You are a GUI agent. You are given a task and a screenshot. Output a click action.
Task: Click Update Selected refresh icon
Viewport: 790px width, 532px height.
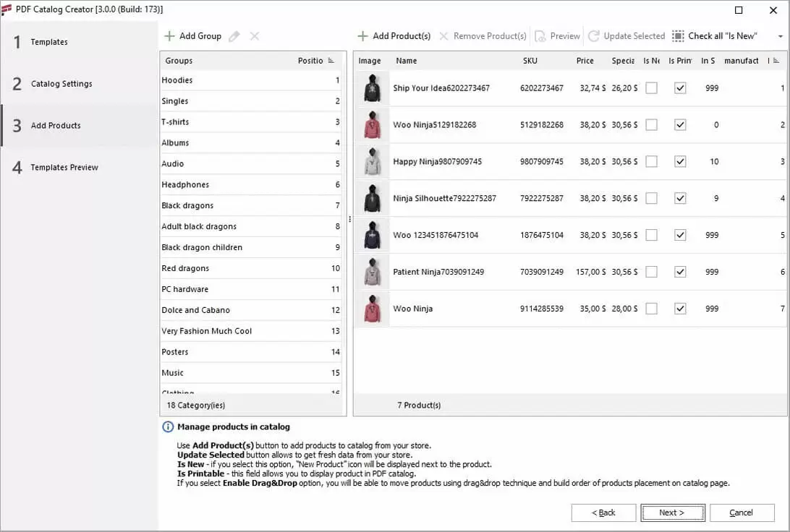tap(594, 36)
